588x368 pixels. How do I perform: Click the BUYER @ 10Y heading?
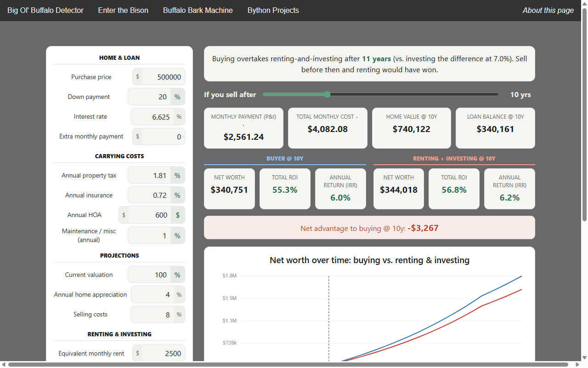tap(285, 158)
